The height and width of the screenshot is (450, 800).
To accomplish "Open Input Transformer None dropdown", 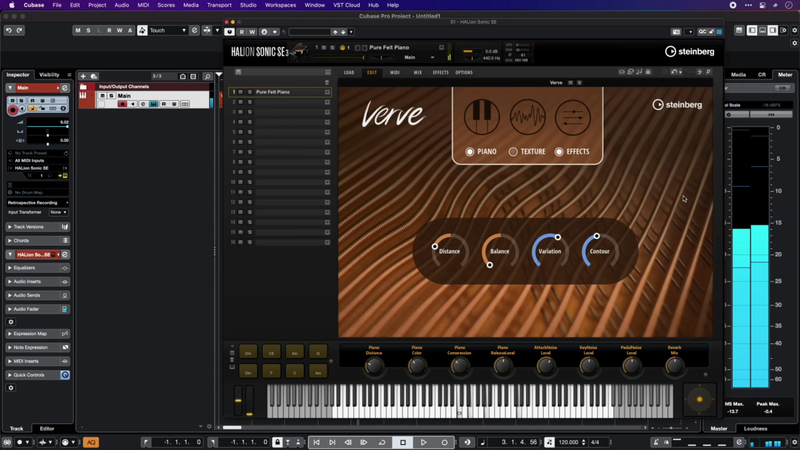I will 58,212.
